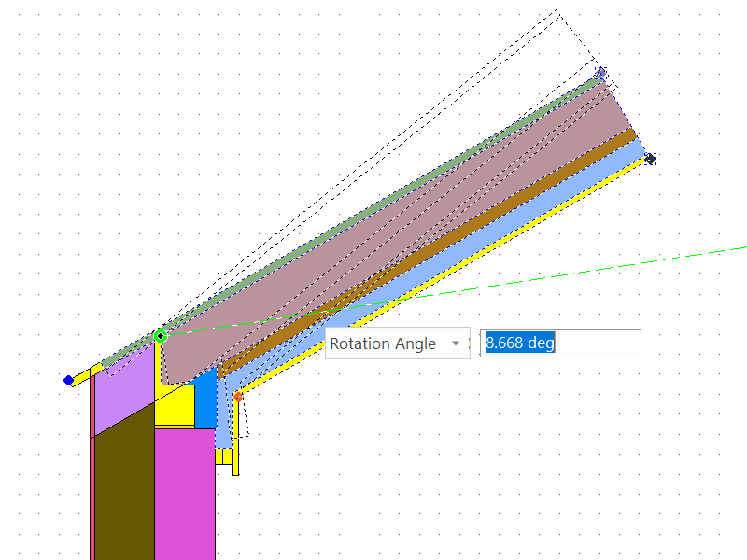Click the green circular rotation pivot handle
Viewport: 747px width, 560px height.
(x=161, y=336)
